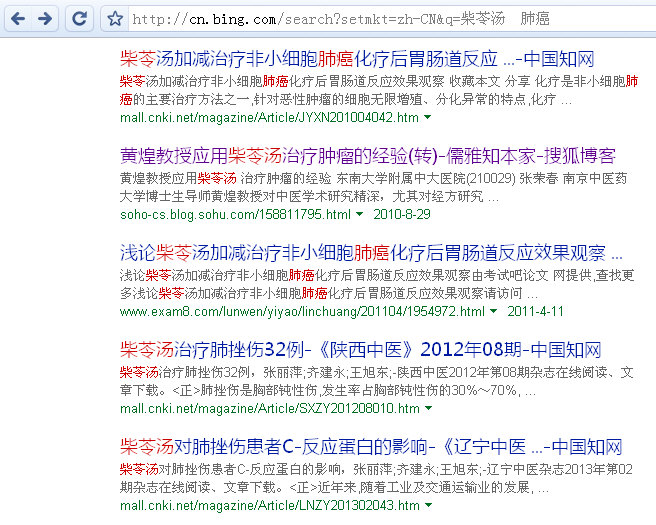656x525 pixels.
Task: Click the green soho-cs.blog.sohu.com/158811795.html URL text
Action: click(x=235, y=215)
